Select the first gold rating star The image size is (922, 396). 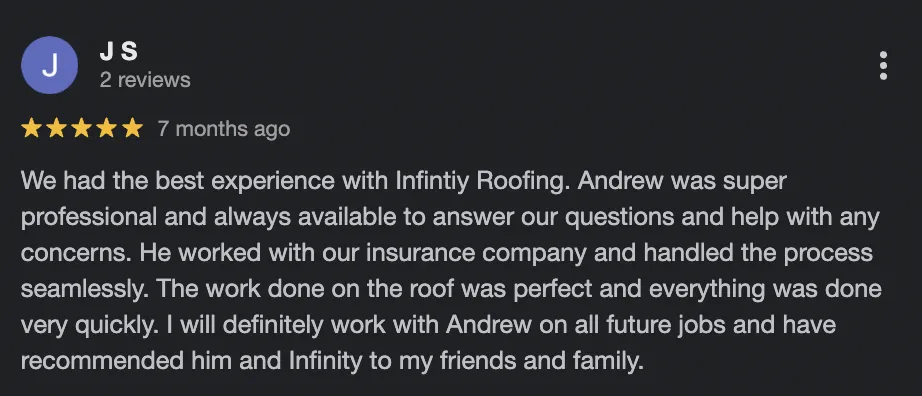31,128
